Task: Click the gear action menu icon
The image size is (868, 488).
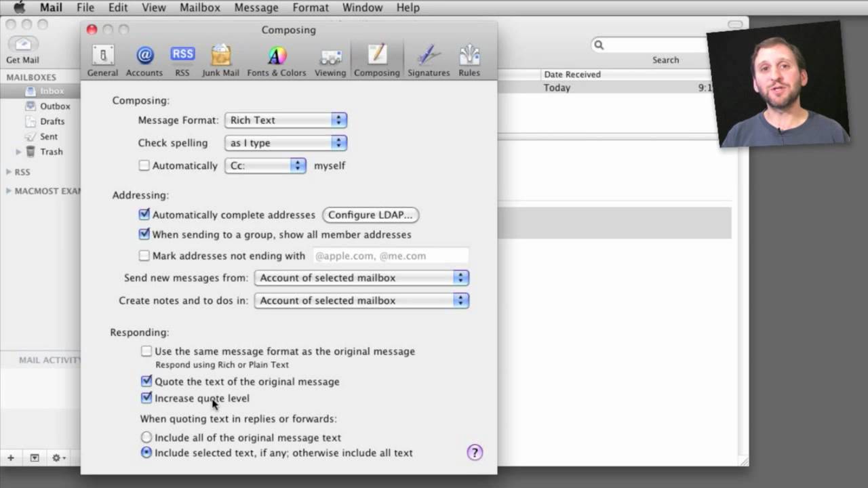Action: tap(58, 458)
